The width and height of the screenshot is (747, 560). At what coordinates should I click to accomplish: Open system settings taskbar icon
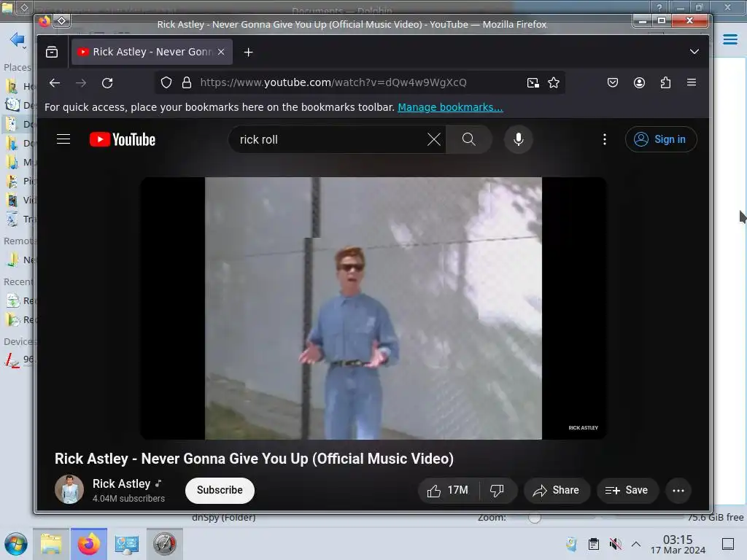point(127,544)
